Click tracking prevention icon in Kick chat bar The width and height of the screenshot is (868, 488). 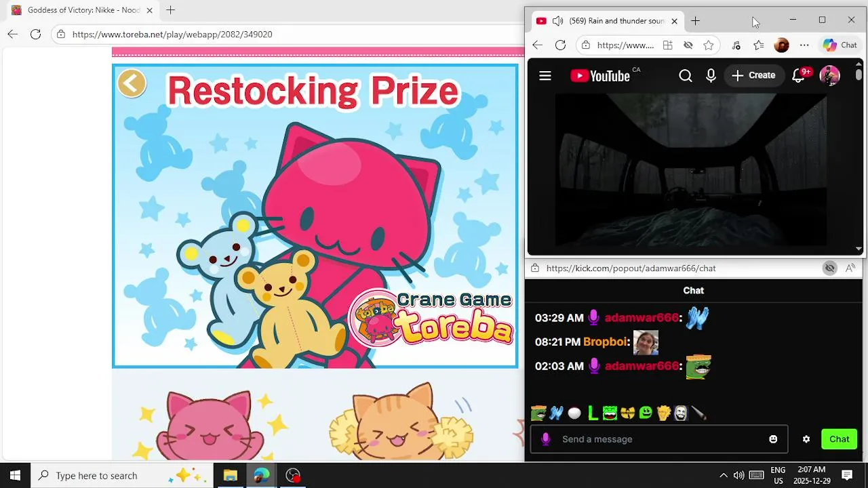pyautogui.click(x=829, y=268)
